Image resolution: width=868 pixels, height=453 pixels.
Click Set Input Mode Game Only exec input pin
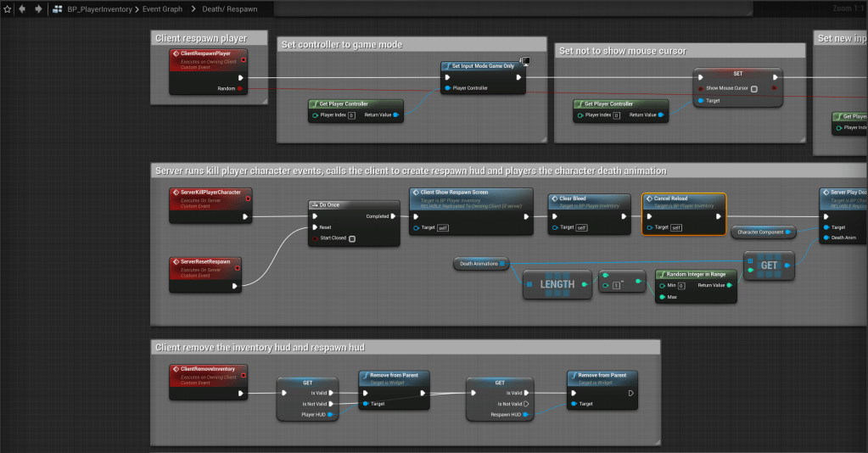(x=447, y=77)
